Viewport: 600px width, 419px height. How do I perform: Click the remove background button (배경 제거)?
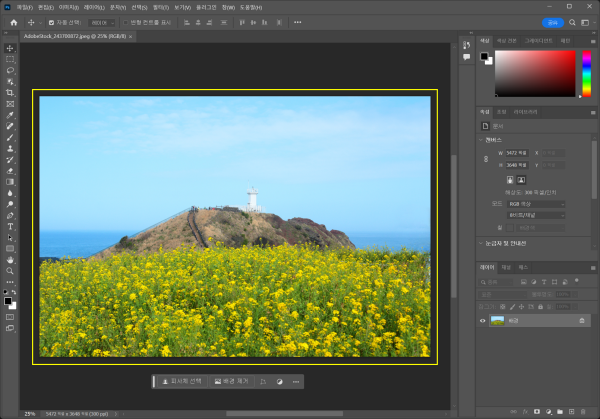(230, 381)
